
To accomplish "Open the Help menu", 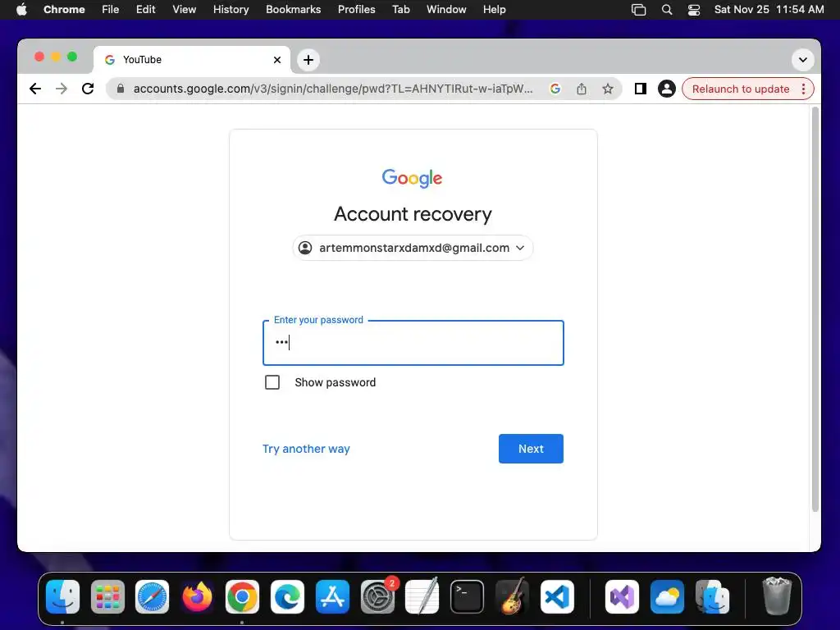I will (494, 10).
